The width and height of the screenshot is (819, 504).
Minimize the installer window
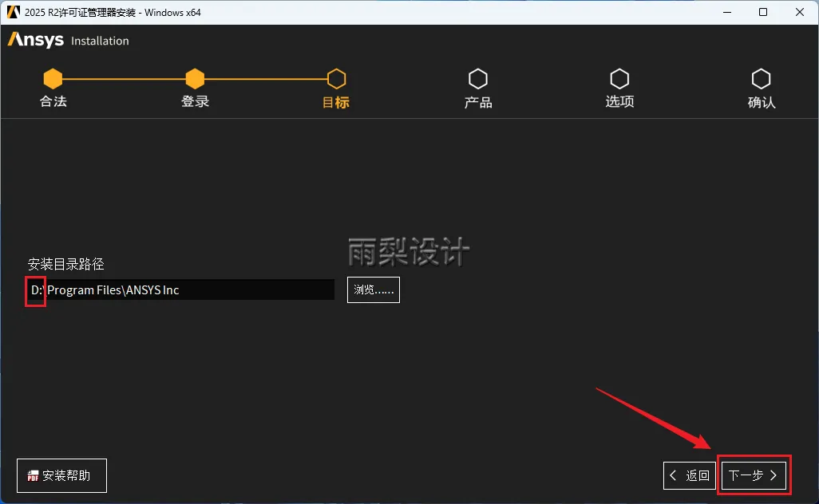[x=727, y=12]
